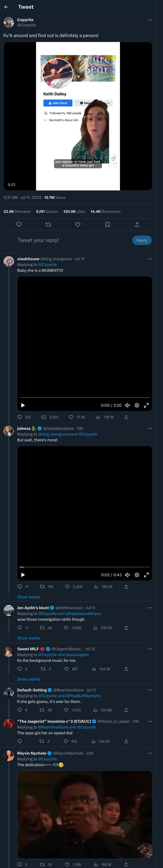Open more menu on Sweet MILF's reply
The height and width of the screenshot is (868, 163).
click(x=150, y=649)
